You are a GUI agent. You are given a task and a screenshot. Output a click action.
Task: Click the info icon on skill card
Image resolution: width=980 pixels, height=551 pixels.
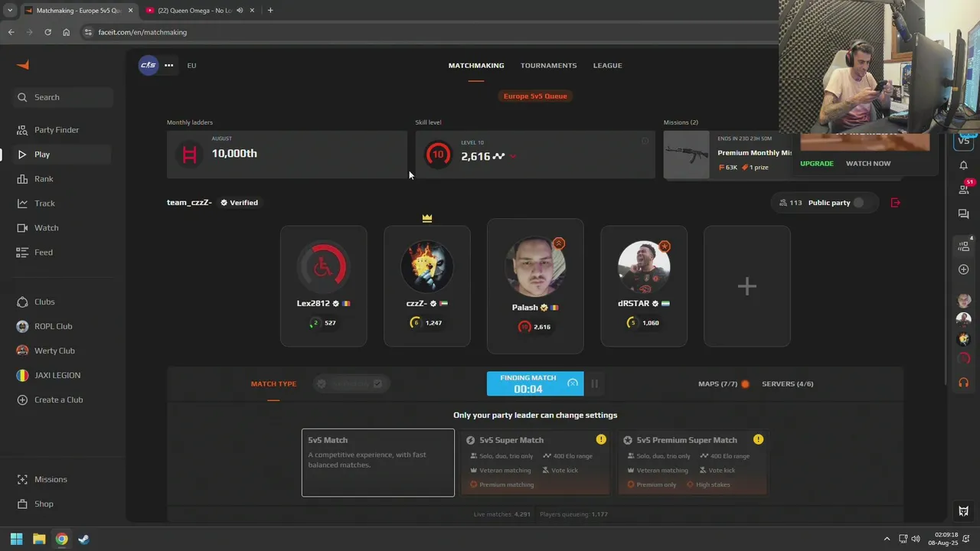(x=645, y=141)
